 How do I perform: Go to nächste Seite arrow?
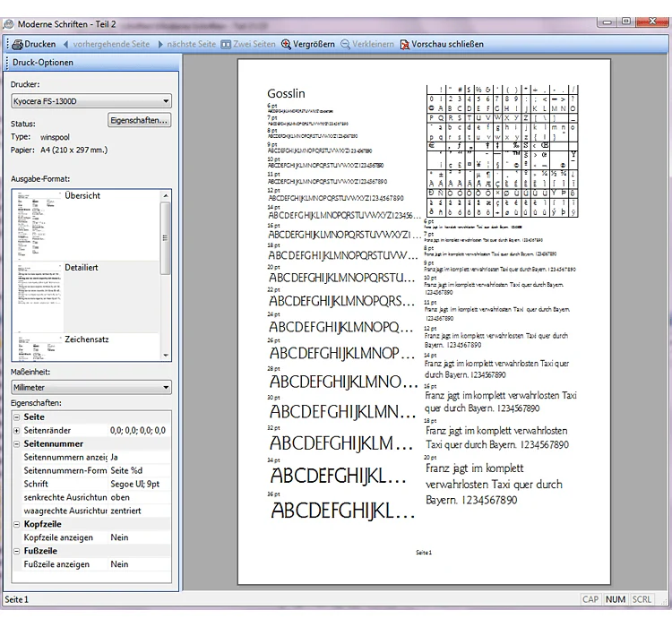(x=160, y=44)
